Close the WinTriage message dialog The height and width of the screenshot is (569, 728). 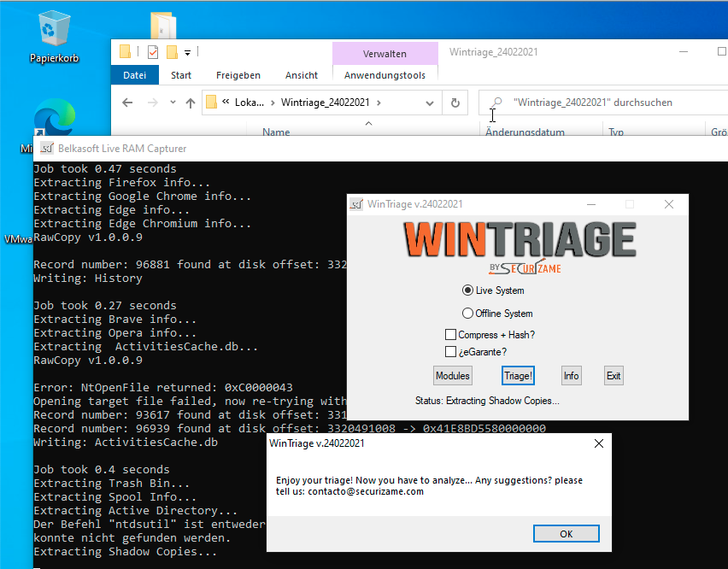[599, 443]
